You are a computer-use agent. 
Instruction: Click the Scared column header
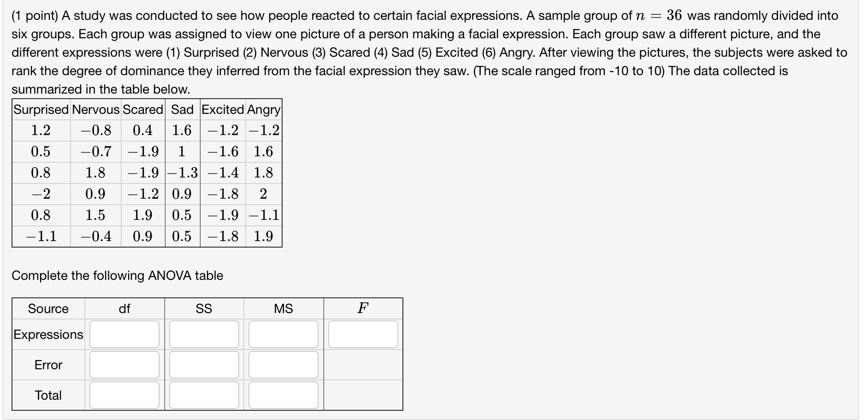click(x=142, y=110)
